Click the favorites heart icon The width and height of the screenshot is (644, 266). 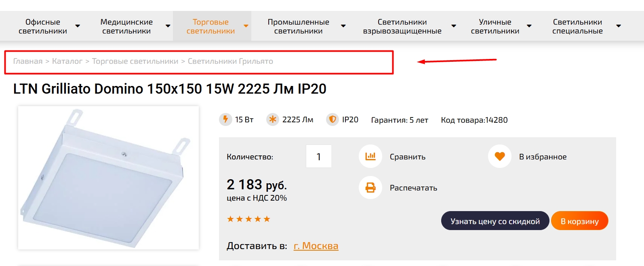[500, 156]
